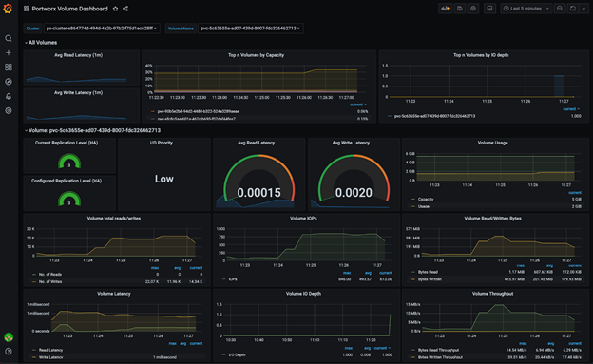Screen dimensions: 593x364
Task: Star the Portworx Volume Dashboard
Action: coord(115,9)
